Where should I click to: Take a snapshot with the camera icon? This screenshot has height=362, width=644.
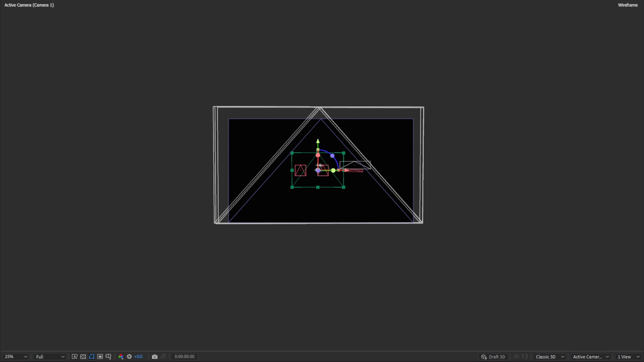(x=155, y=357)
